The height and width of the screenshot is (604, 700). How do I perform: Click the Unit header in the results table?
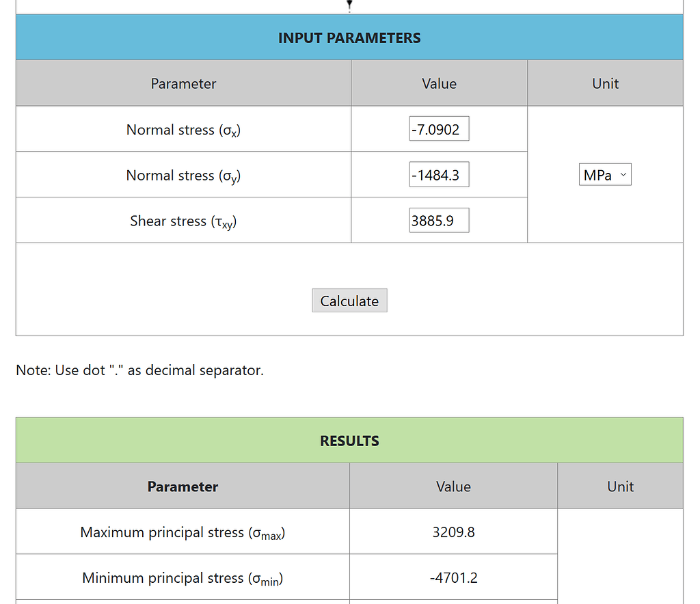point(620,486)
